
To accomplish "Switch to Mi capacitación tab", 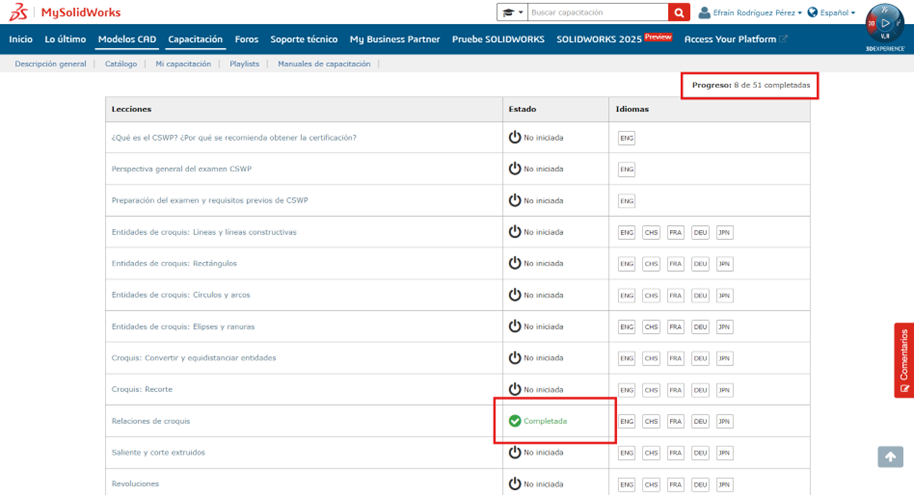I will [x=183, y=64].
